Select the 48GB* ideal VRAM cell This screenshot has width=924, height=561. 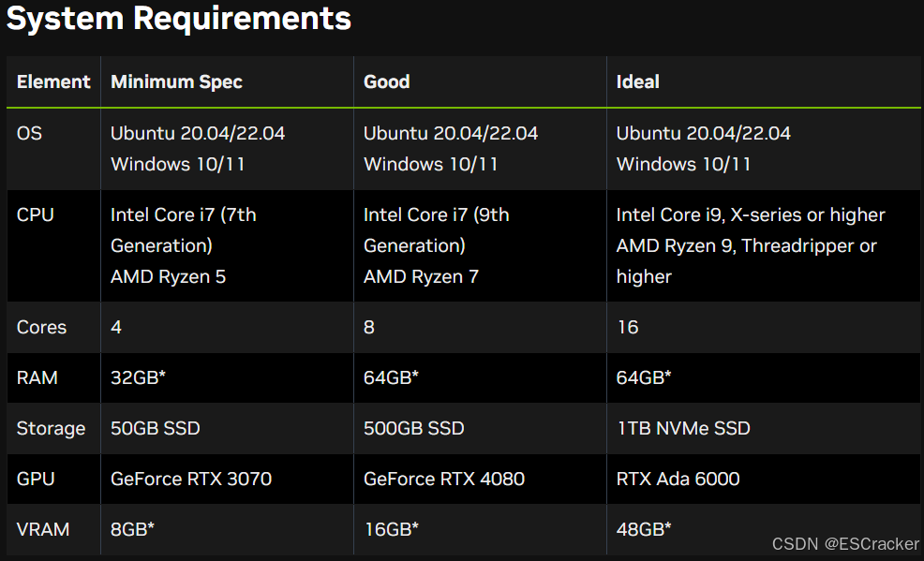click(x=644, y=529)
